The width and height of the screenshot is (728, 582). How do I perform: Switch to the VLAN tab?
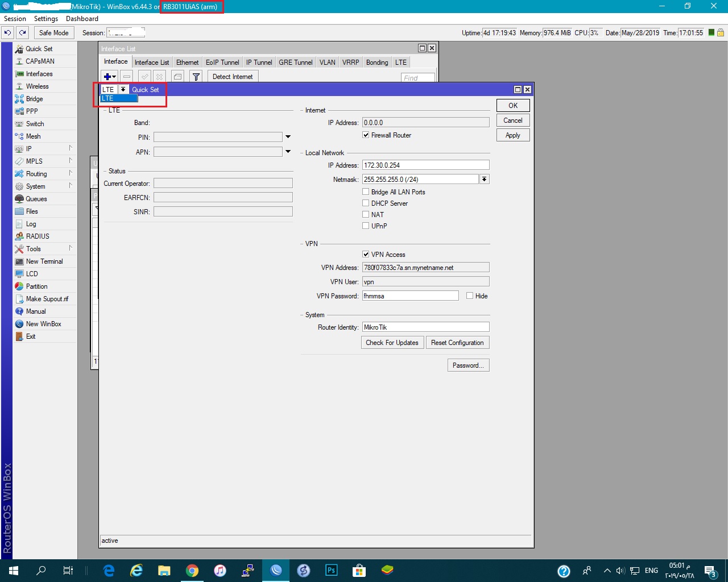327,63
